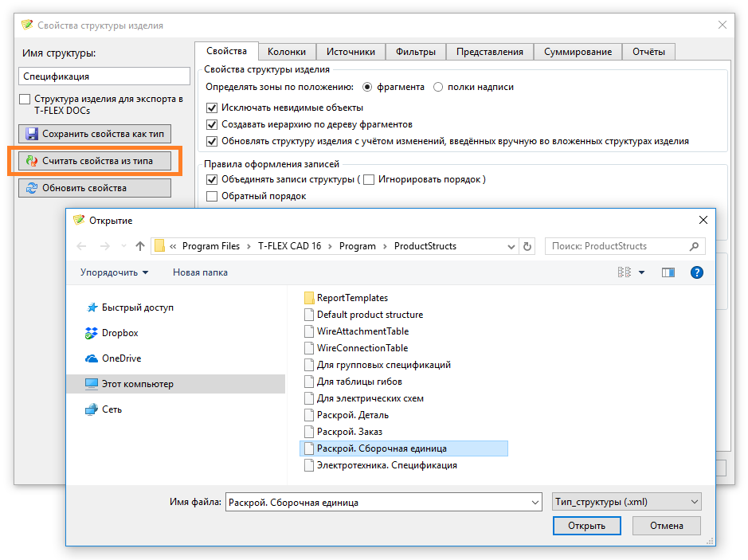This screenshot has height=560, width=748.
Task: Open the help question mark icon
Action: (696, 272)
